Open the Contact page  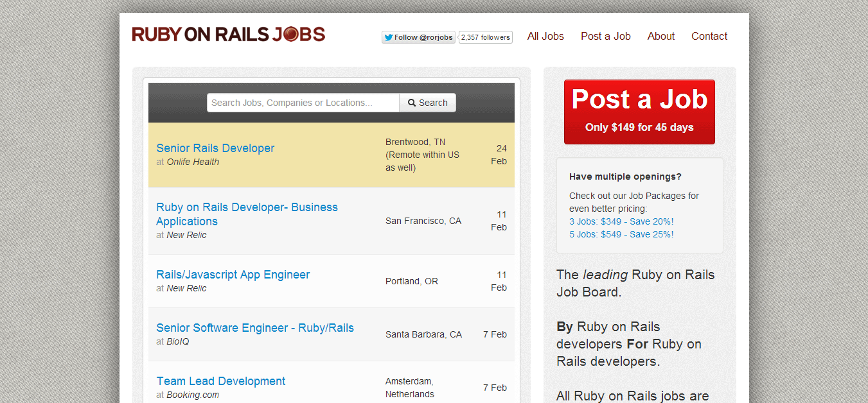[709, 36]
